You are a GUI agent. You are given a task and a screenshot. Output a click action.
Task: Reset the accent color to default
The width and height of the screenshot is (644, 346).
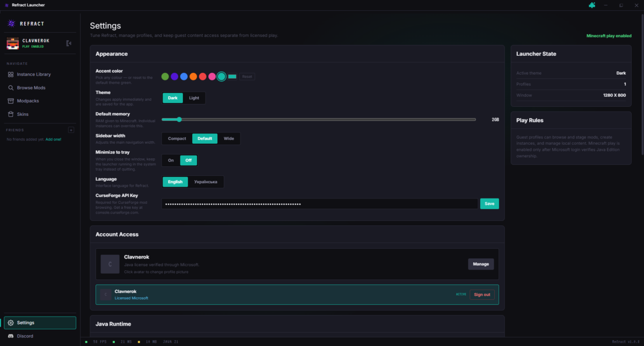247,77
